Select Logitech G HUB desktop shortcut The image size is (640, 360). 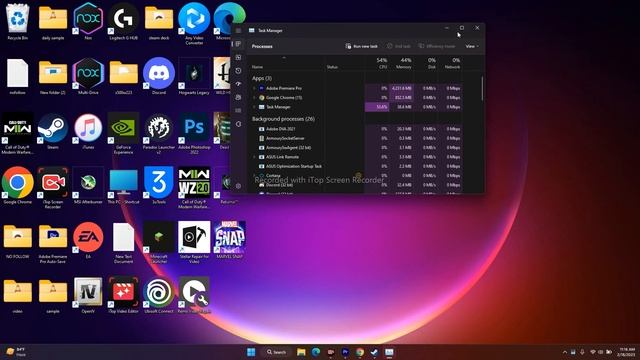[123, 22]
